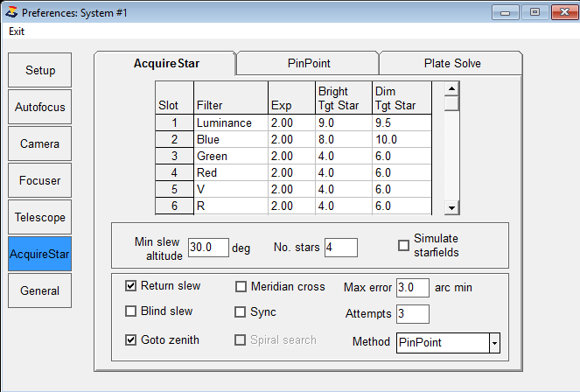
Task: Click the Luminance filter cell
Action: (x=231, y=122)
